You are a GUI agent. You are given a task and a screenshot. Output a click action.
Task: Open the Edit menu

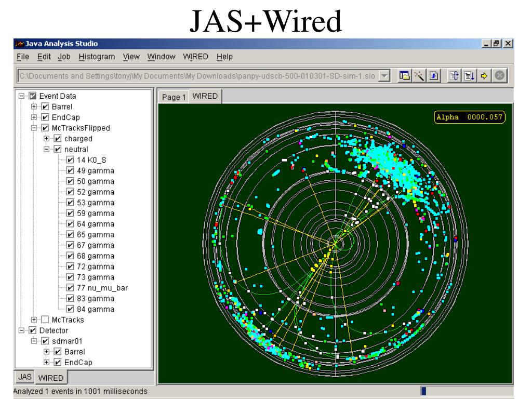[x=44, y=57]
